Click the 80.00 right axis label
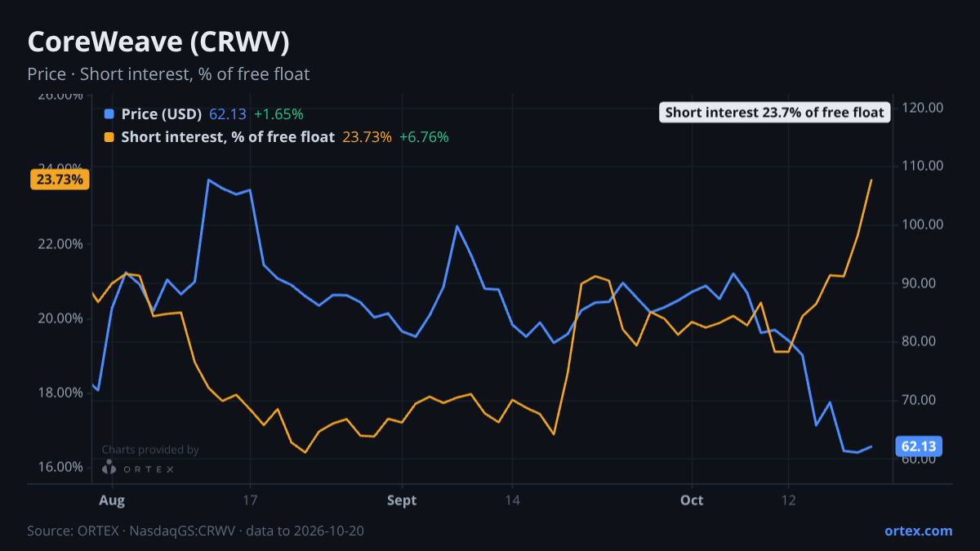Viewport: 980px width, 551px height. pos(919,341)
